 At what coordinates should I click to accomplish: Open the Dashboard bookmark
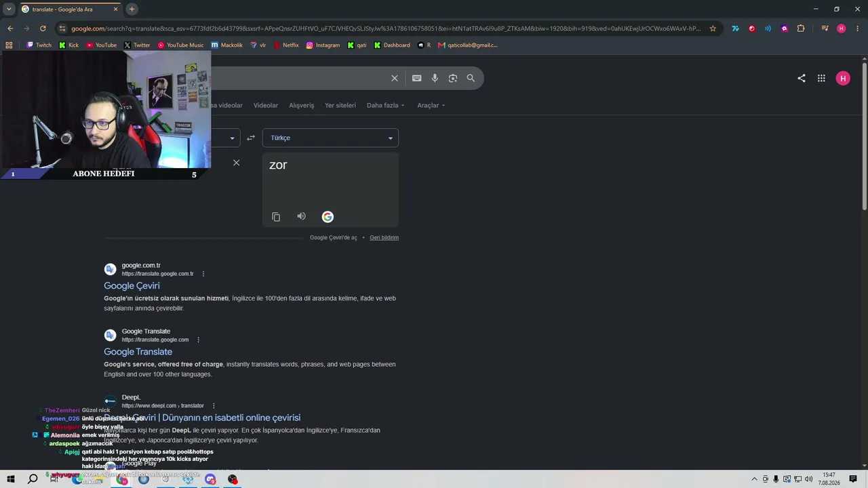pyautogui.click(x=392, y=45)
